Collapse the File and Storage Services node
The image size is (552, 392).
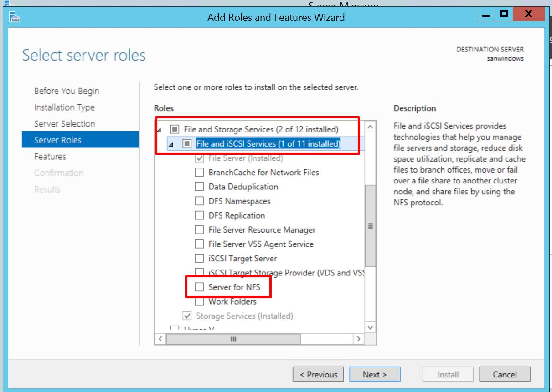(159, 130)
